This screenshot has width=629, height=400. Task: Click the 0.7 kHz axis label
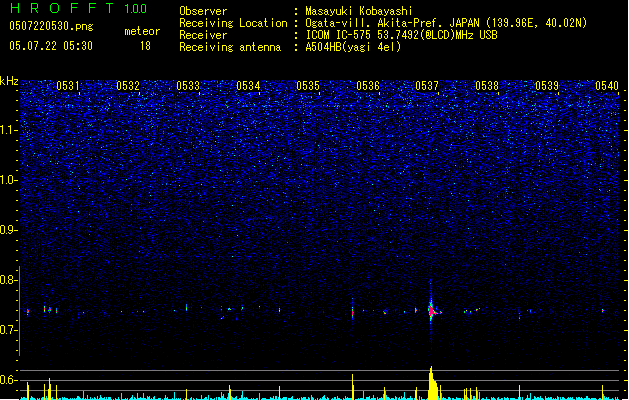9,330
